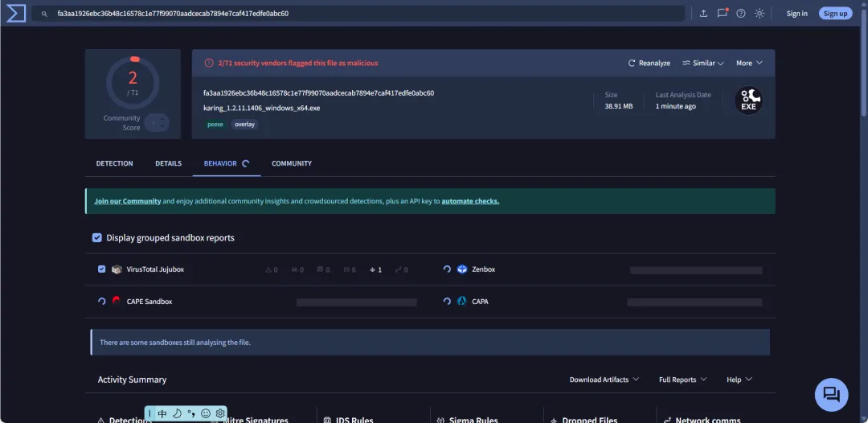The height and width of the screenshot is (423, 868).
Task: Open the help question mark icon
Action: (x=741, y=14)
